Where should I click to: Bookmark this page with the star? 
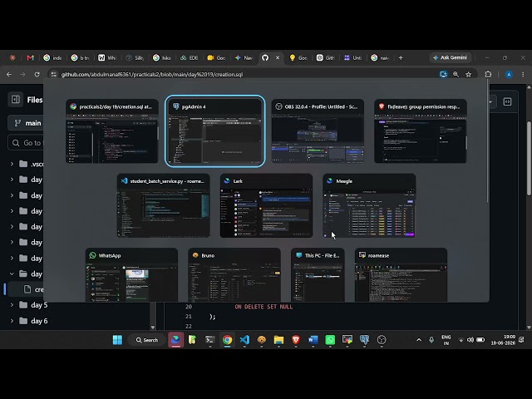[469, 74]
